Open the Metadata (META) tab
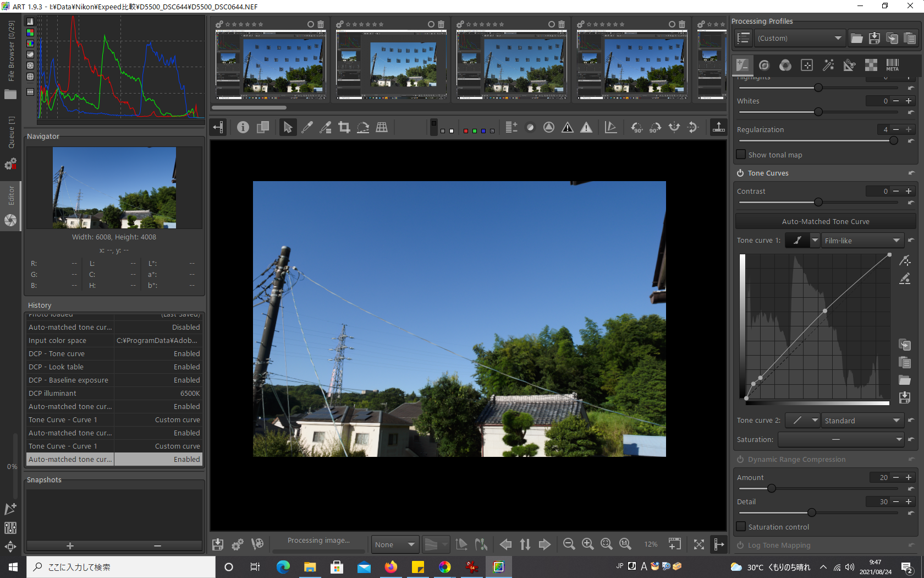Screen dimensions: 924x578 click(893, 65)
